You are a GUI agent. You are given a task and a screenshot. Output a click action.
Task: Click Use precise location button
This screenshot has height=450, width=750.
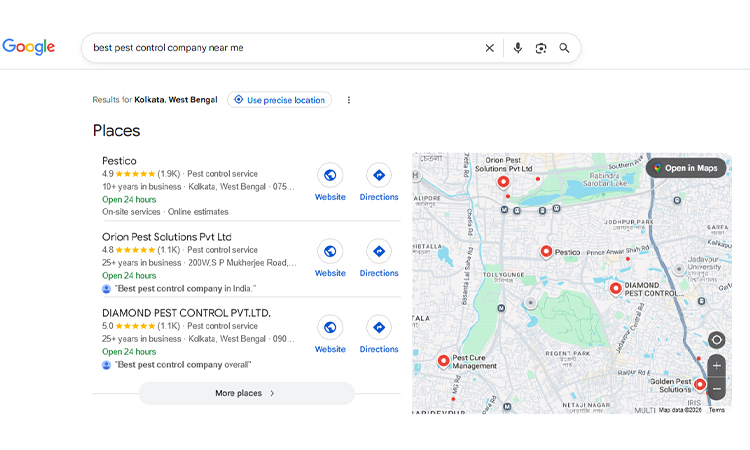(279, 100)
